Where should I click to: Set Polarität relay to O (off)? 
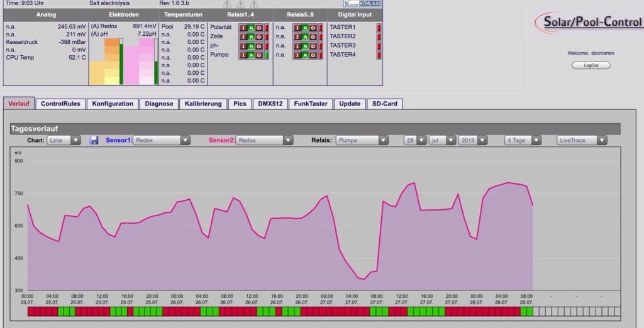258,28
